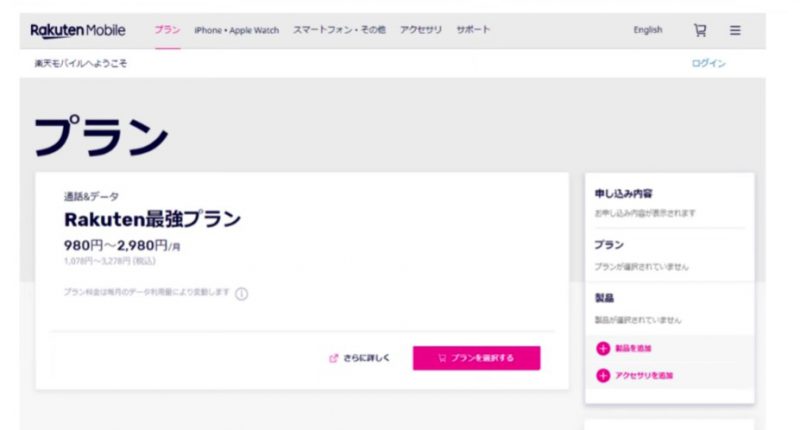Select the プラン navigation tab

(x=167, y=30)
